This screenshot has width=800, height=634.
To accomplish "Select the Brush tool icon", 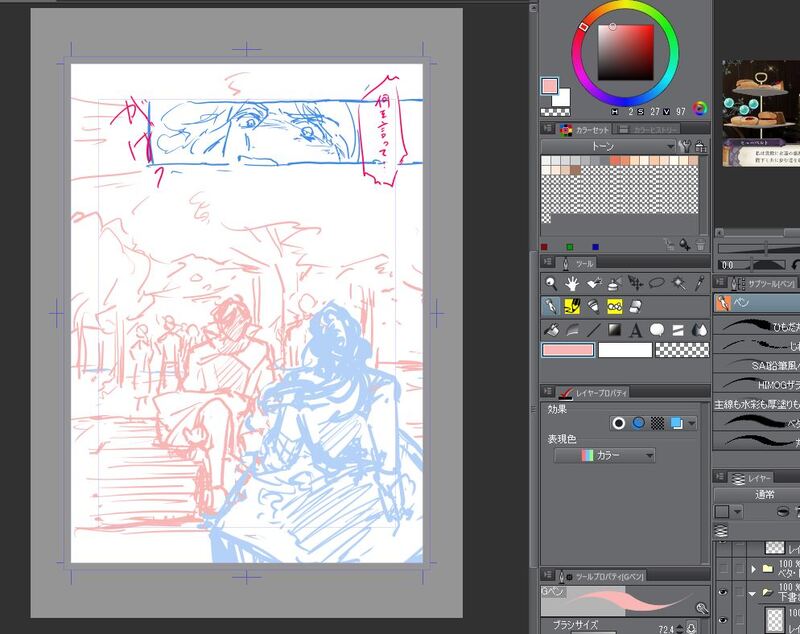I will (593, 307).
